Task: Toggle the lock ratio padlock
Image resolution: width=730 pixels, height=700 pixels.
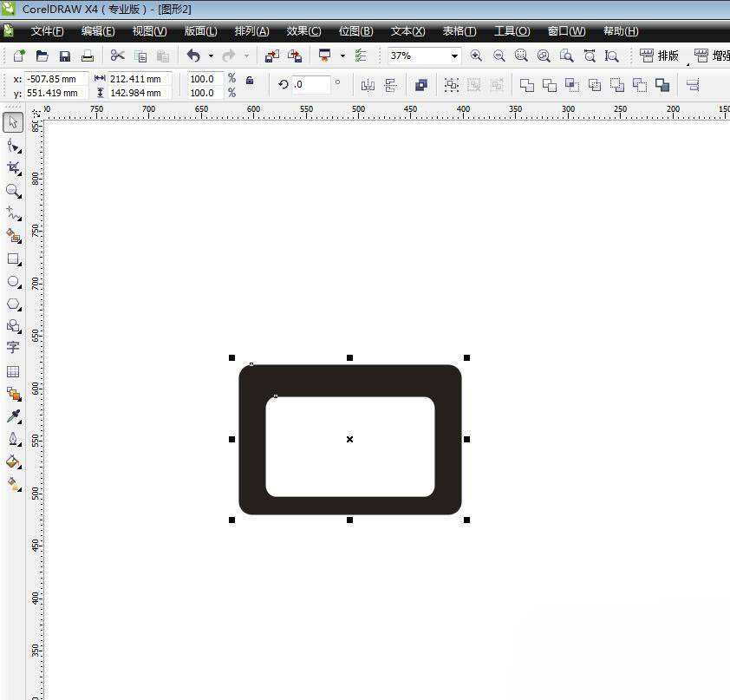Action: pyautogui.click(x=250, y=81)
